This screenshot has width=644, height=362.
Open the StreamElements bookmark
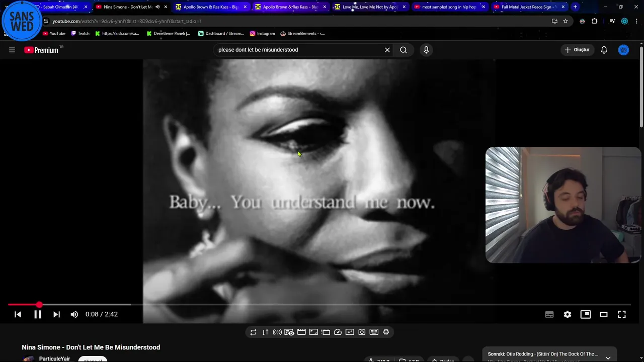[x=302, y=34]
